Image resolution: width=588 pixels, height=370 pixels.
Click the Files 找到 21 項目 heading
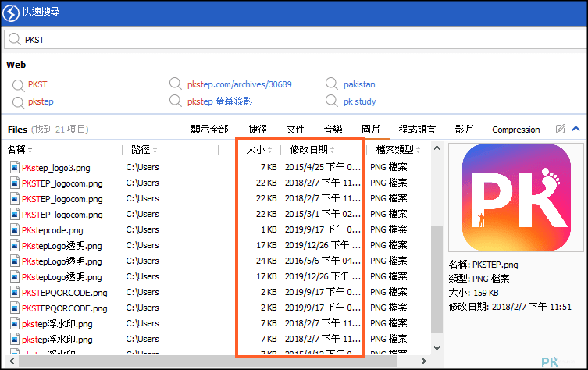48,130
